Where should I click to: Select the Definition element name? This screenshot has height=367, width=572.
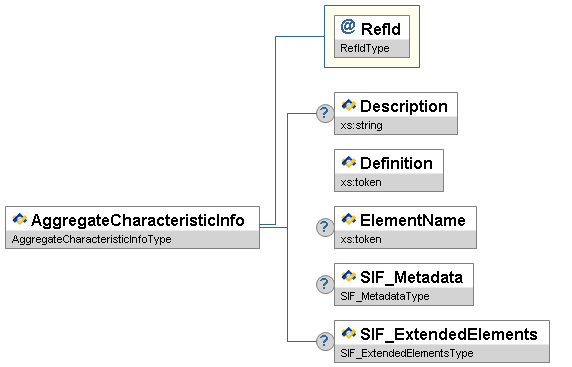tap(396, 163)
